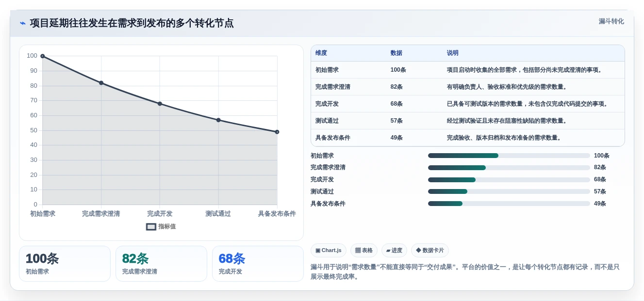Select the 表格 tag chip

pyautogui.click(x=364, y=251)
